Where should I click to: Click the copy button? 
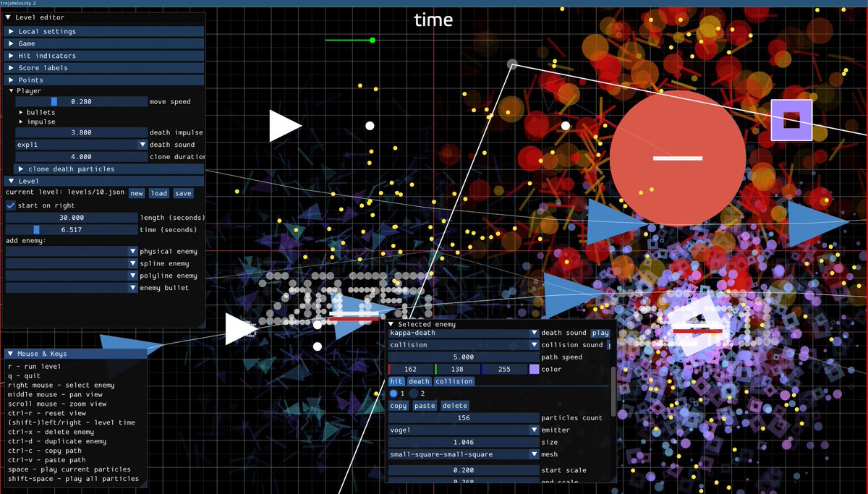pyautogui.click(x=399, y=406)
